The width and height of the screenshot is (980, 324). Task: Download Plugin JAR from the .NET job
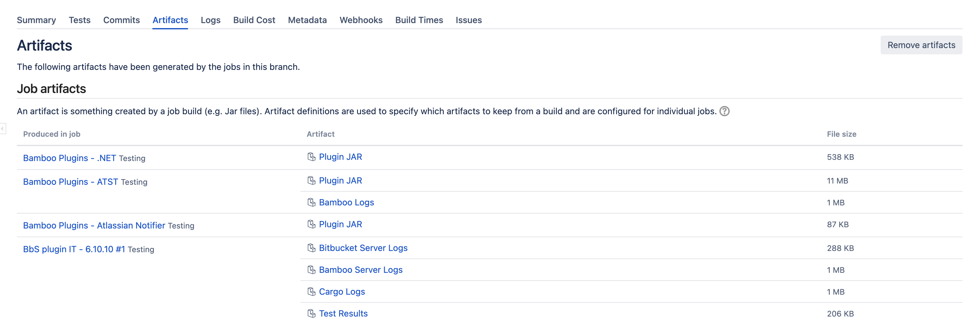(340, 157)
